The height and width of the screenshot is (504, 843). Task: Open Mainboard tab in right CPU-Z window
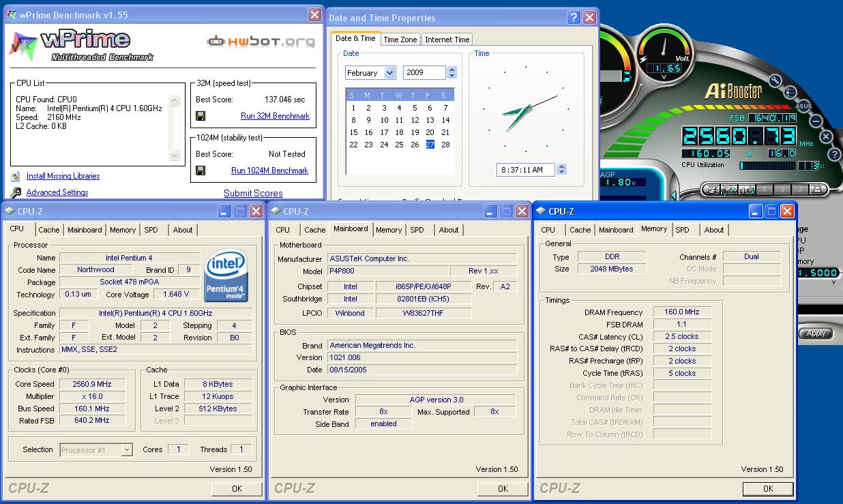(x=616, y=230)
